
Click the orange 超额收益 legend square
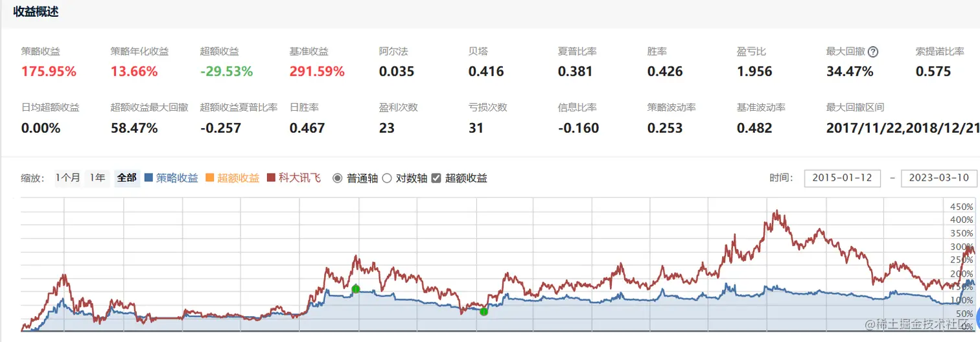(x=210, y=177)
